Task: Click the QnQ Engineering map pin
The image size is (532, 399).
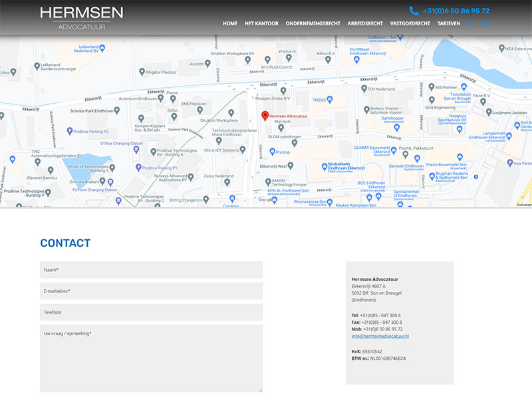Action: point(432,100)
